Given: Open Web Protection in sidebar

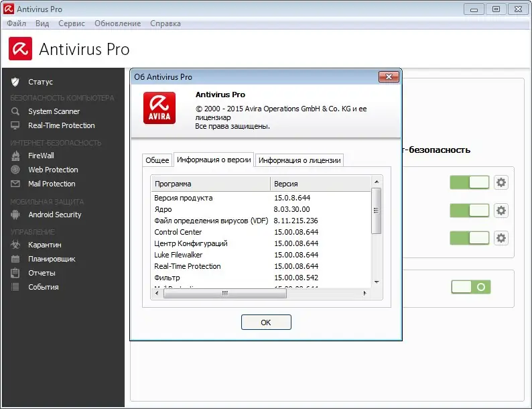Looking at the screenshot, I should 54,170.
